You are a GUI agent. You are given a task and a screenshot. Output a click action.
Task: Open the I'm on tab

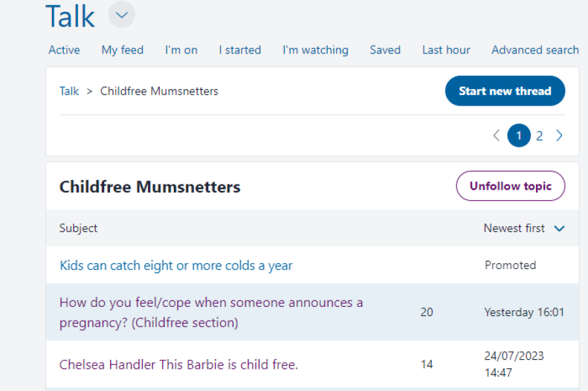pyautogui.click(x=181, y=50)
